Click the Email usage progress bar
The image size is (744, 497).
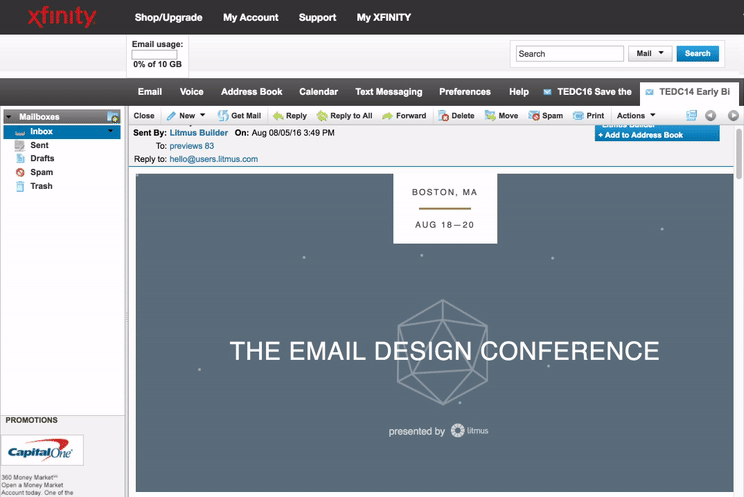coord(154,55)
